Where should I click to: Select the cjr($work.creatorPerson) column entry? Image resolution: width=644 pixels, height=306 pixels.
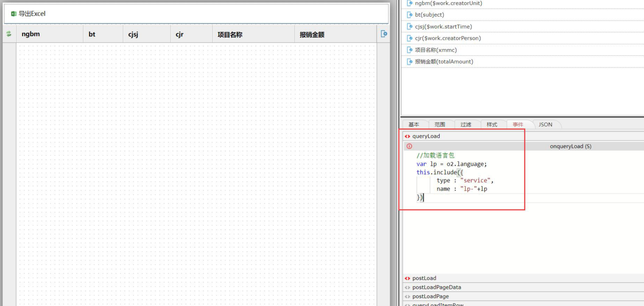(x=524, y=38)
